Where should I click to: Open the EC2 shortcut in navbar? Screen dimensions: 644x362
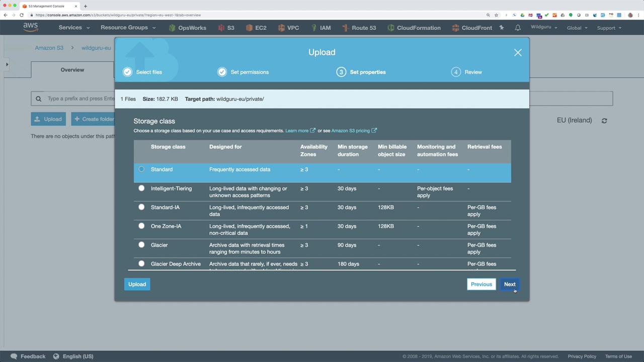(x=256, y=28)
